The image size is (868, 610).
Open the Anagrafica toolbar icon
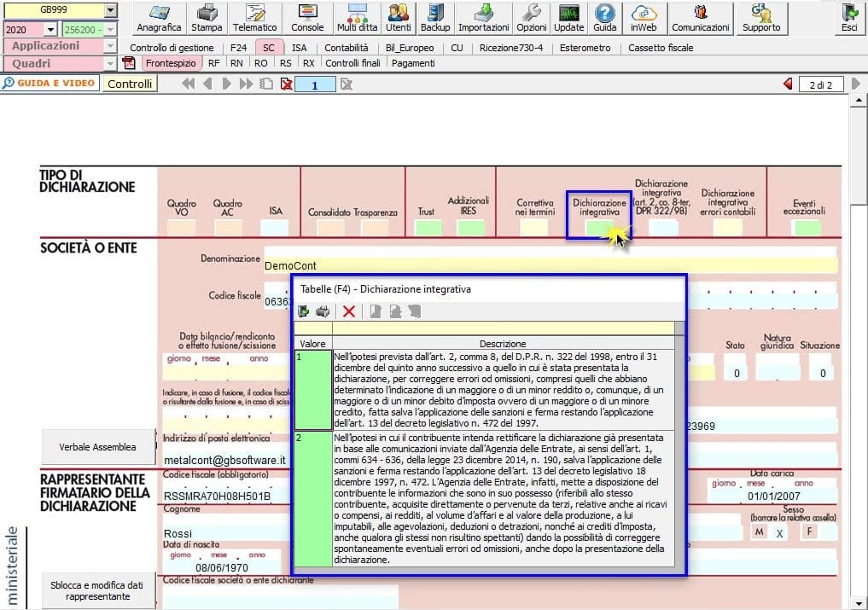(159, 18)
